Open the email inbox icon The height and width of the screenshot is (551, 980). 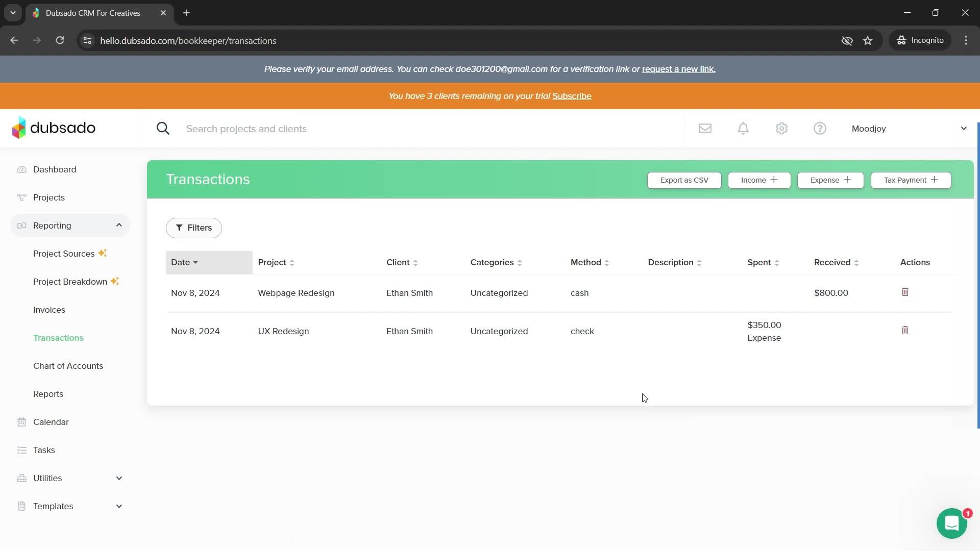[705, 129]
